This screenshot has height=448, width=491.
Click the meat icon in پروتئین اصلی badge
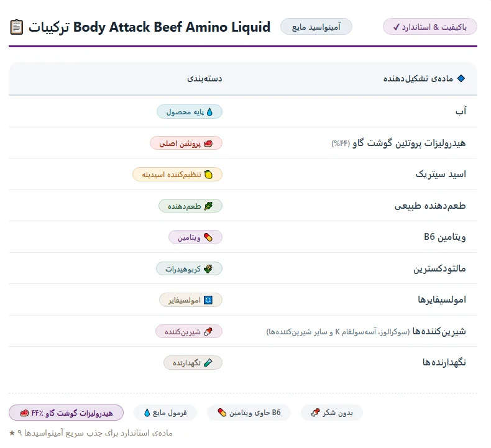point(208,144)
